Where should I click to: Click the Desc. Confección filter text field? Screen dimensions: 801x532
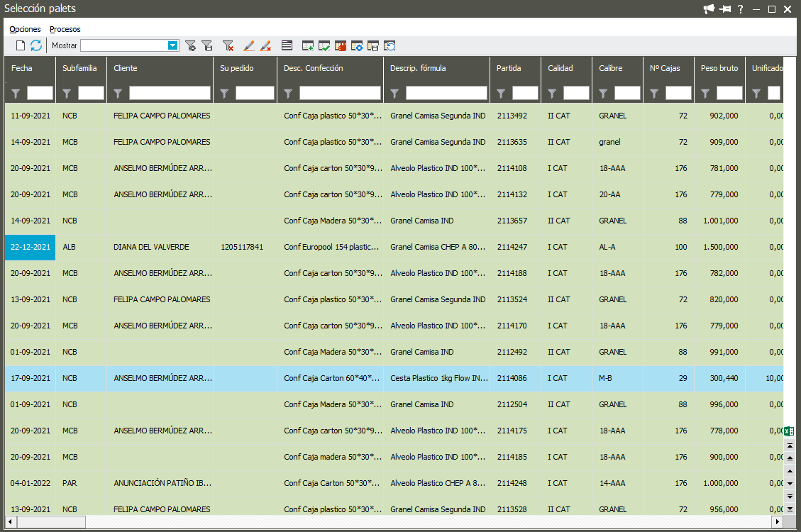pos(340,93)
